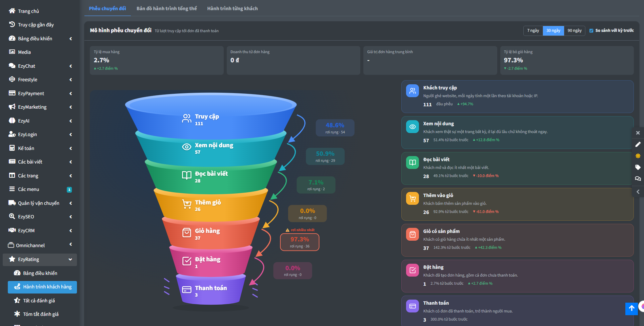Screen dimensions: 644x326
Task: Click the EzyChat chat bubbles icon
Action: coord(12,66)
